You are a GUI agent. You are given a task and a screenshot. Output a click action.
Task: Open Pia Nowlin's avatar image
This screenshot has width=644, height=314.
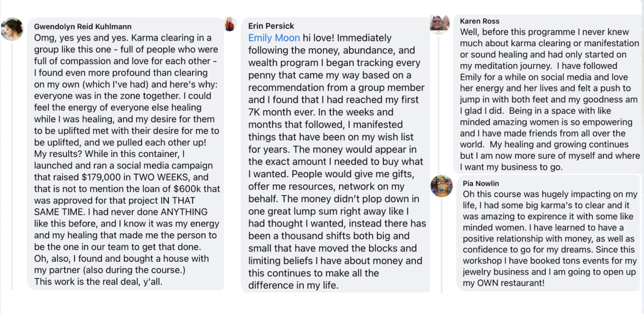pos(442,186)
